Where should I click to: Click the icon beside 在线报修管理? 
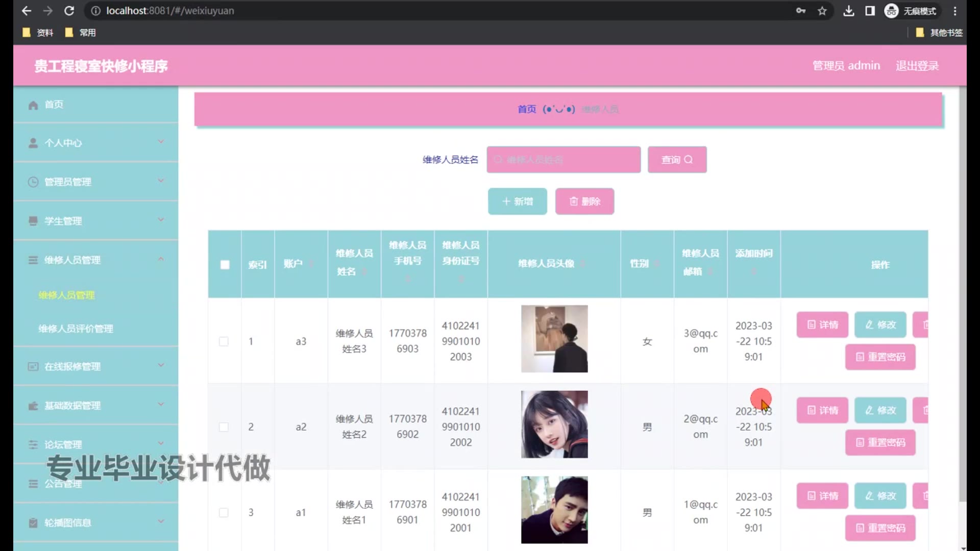[33, 366]
